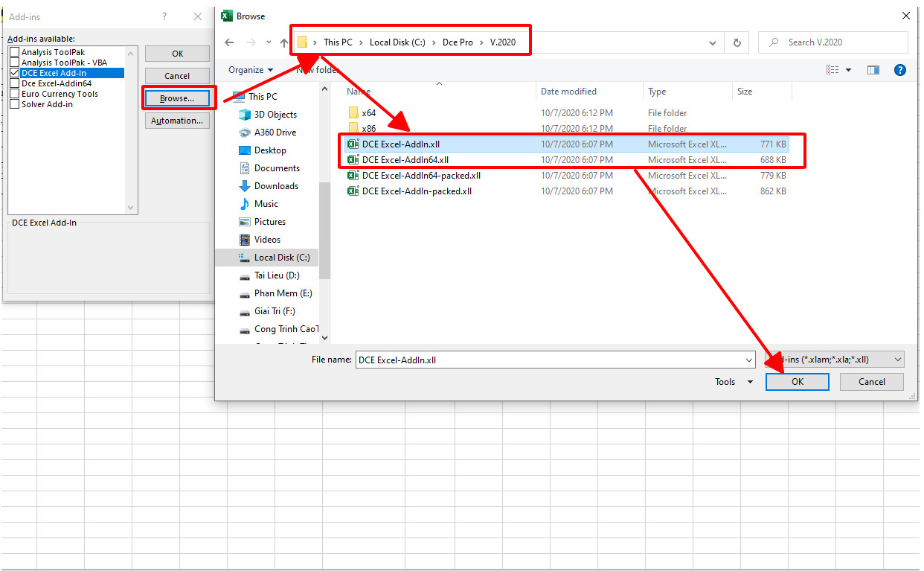
Task: Click the Up one level arrow
Action: pyautogui.click(x=284, y=42)
